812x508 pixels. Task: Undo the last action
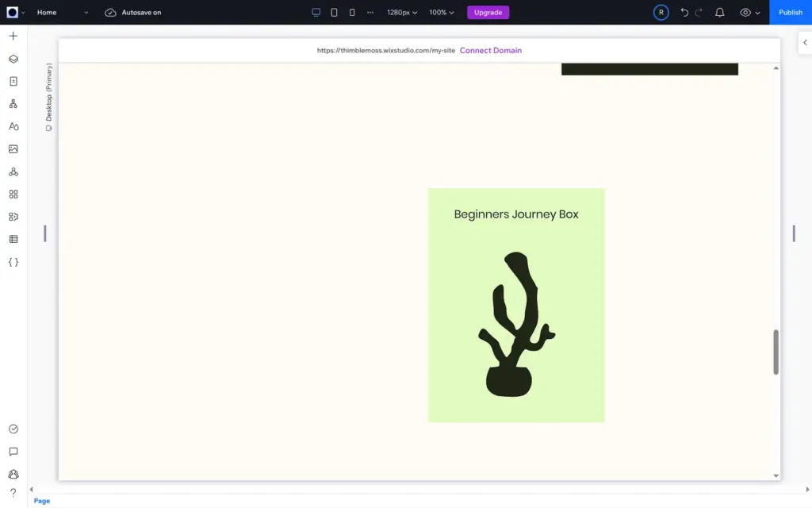[x=684, y=13]
